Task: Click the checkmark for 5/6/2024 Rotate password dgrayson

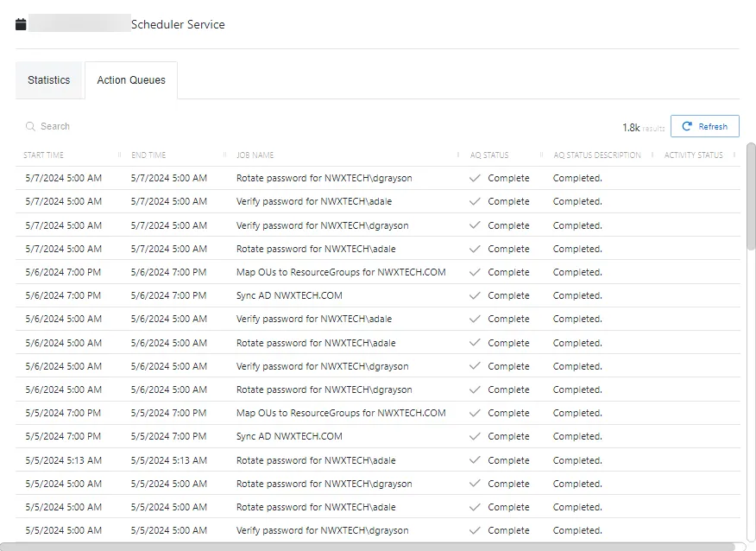Action: pos(475,389)
